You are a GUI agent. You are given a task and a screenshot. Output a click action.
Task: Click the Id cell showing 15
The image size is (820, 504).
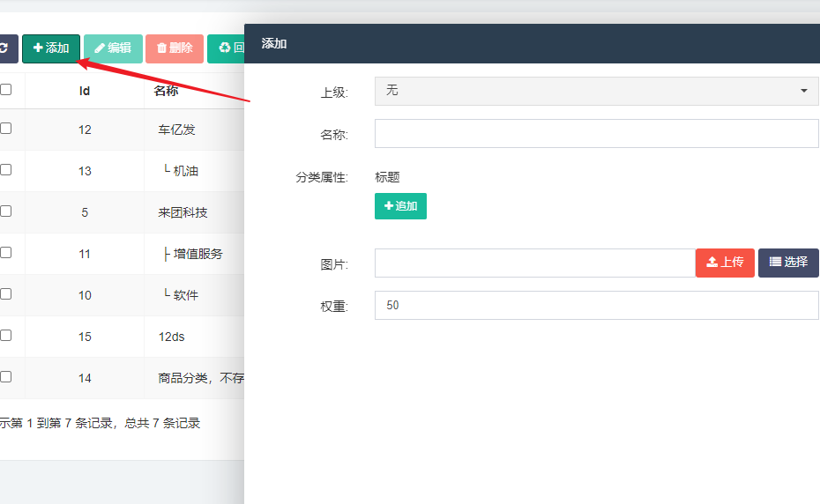coord(85,337)
